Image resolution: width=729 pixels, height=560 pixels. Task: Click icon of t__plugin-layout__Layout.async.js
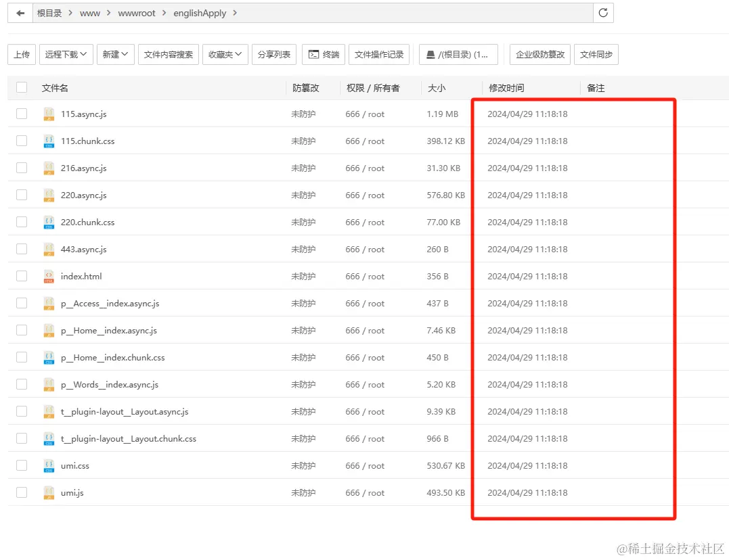click(49, 411)
